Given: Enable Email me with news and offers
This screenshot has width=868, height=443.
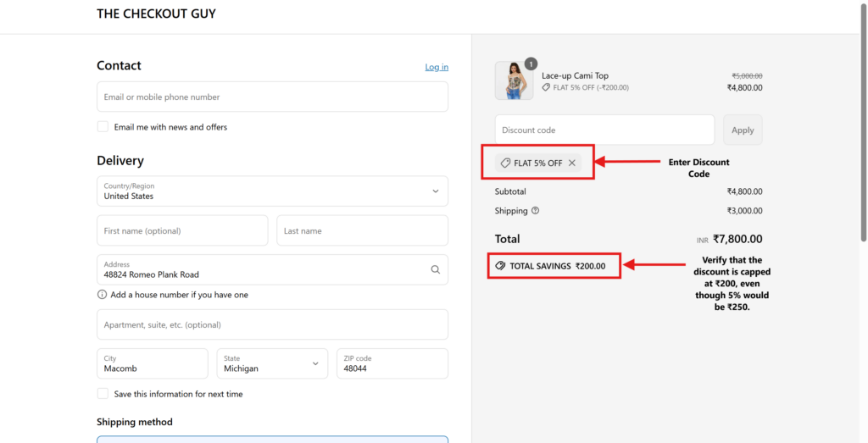Looking at the screenshot, I should click(x=103, y=127).
